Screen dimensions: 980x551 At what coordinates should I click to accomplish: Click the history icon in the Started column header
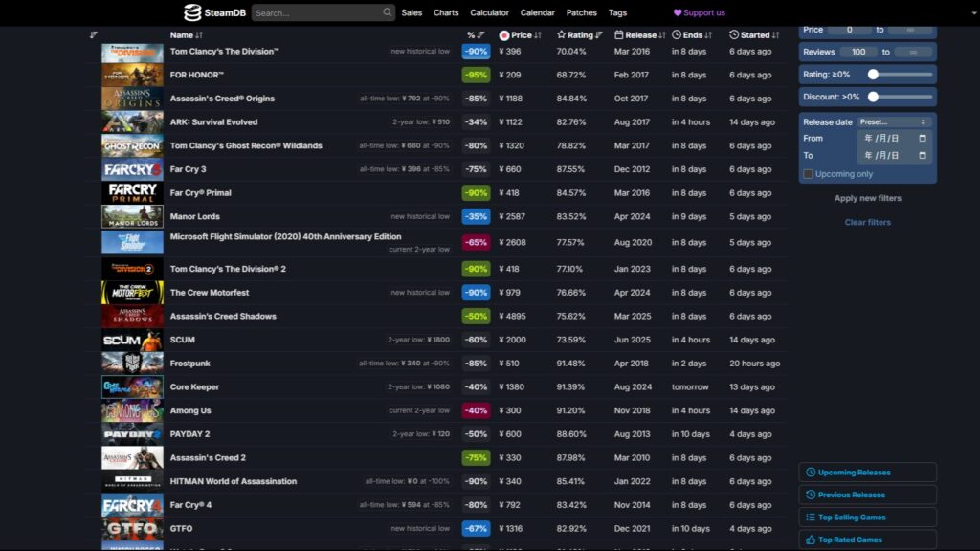pyautogui.click(x=733, y=34)
